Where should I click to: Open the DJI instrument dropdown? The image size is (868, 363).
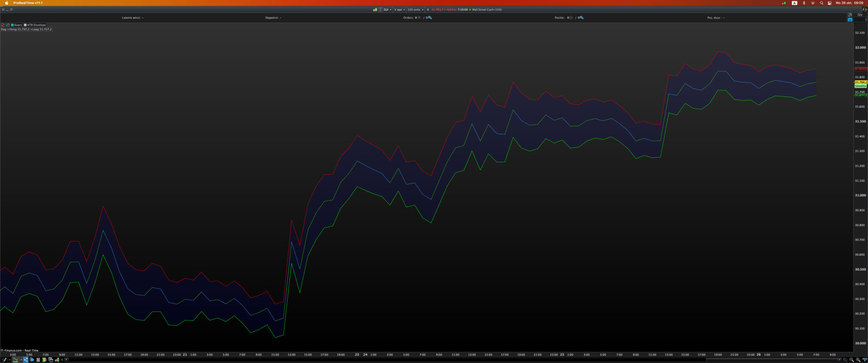(x=387, y=9)
